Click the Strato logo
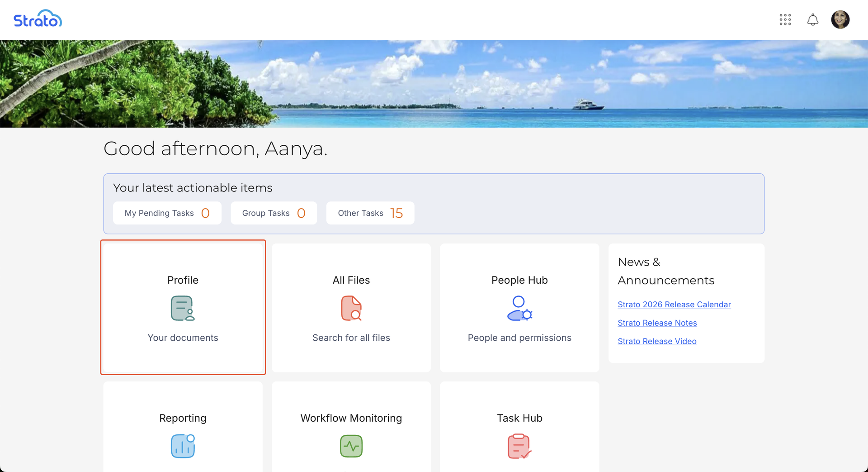 38,19
